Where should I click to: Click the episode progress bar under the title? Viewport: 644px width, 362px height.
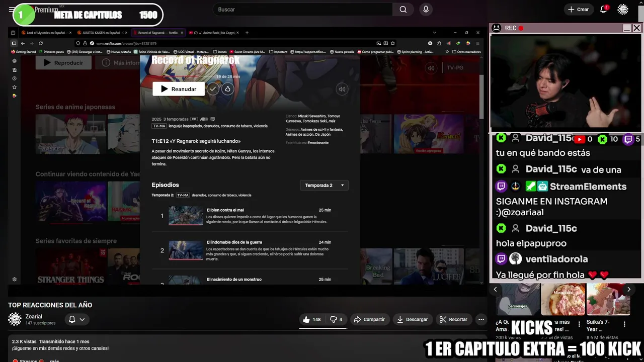click(x=182, y=77)
